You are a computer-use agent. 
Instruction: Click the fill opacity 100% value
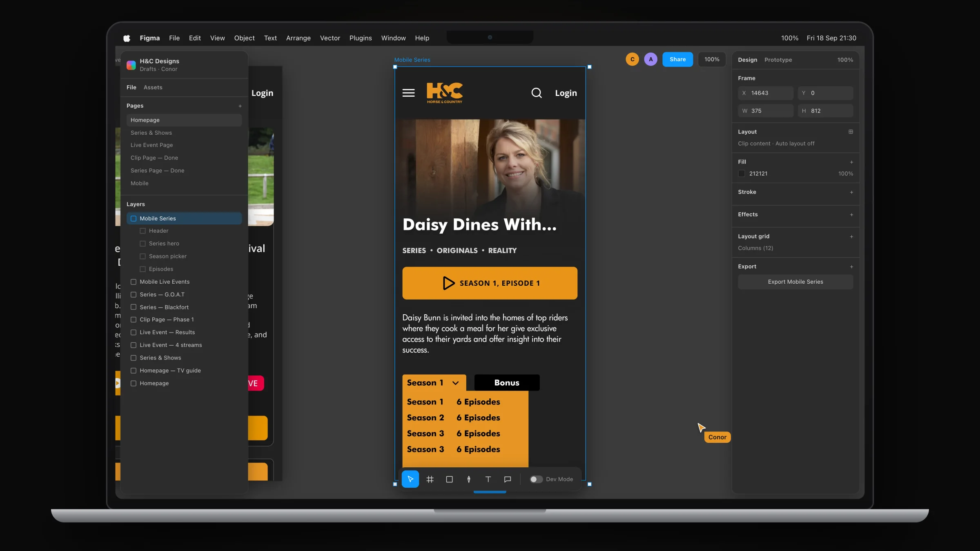(x=845, y=174)
